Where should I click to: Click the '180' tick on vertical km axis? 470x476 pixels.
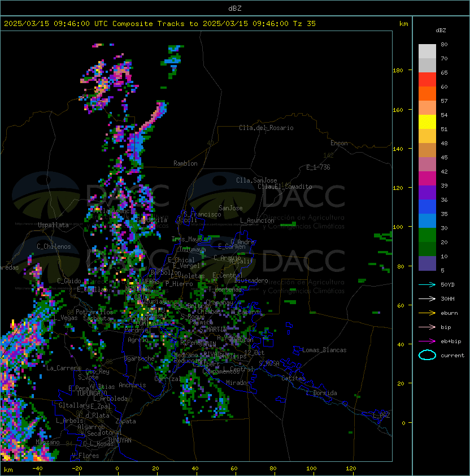point(398,70)
